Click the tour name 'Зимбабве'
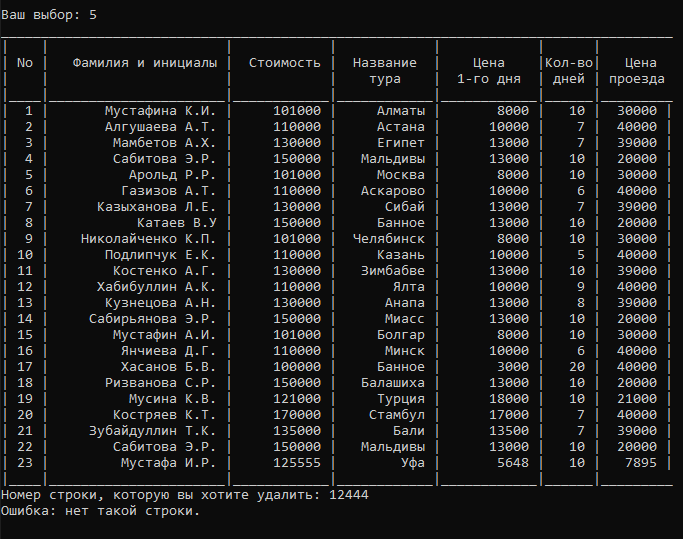 point(393,271)
